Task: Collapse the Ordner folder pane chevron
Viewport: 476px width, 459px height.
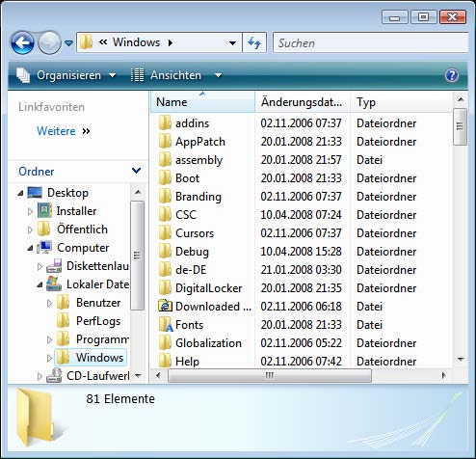Action: (137, 171)
